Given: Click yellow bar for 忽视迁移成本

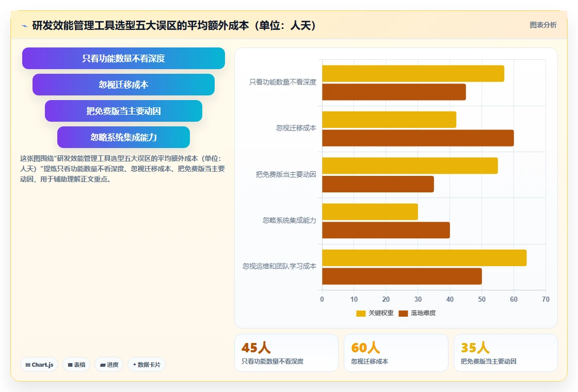Looking at the screenshot, I should (389, 120).
